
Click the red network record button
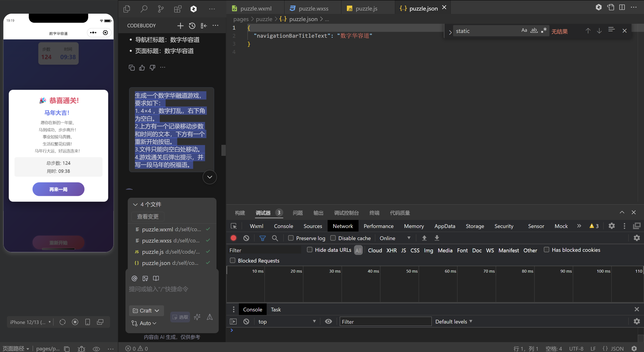point(233,238)
